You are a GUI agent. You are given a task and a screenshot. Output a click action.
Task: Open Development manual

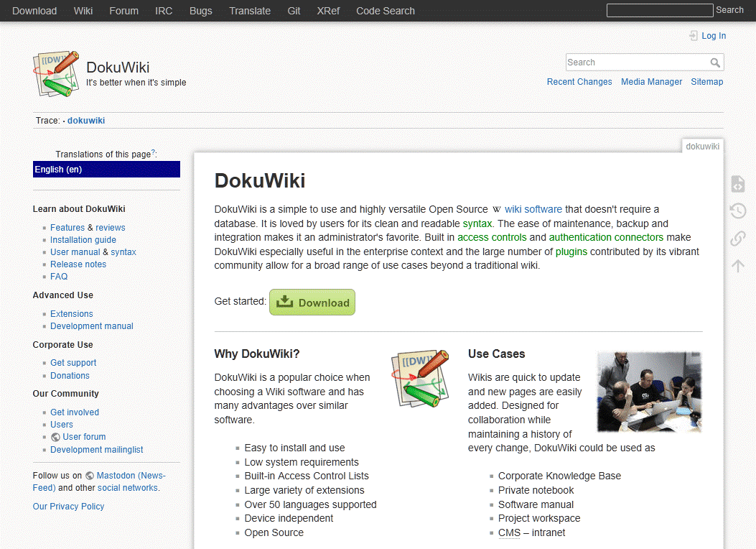coord(92,326)
